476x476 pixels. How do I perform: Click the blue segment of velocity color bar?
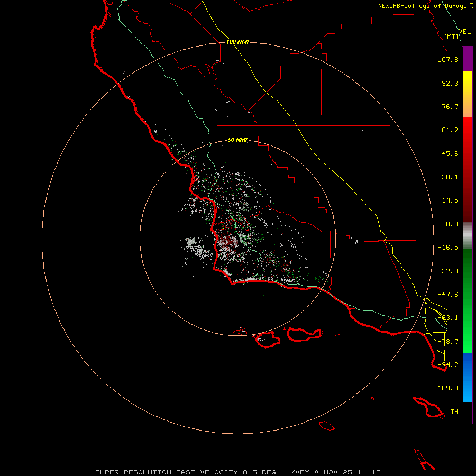tap(467, 377)
